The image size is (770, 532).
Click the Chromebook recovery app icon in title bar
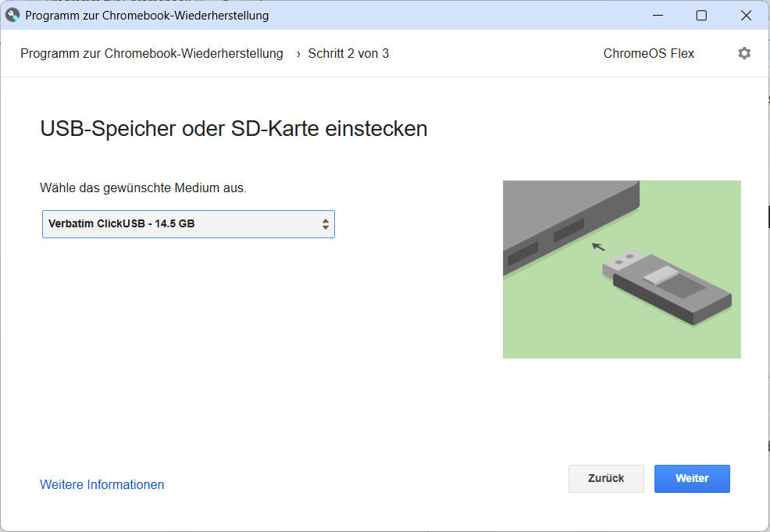[12, 15]
